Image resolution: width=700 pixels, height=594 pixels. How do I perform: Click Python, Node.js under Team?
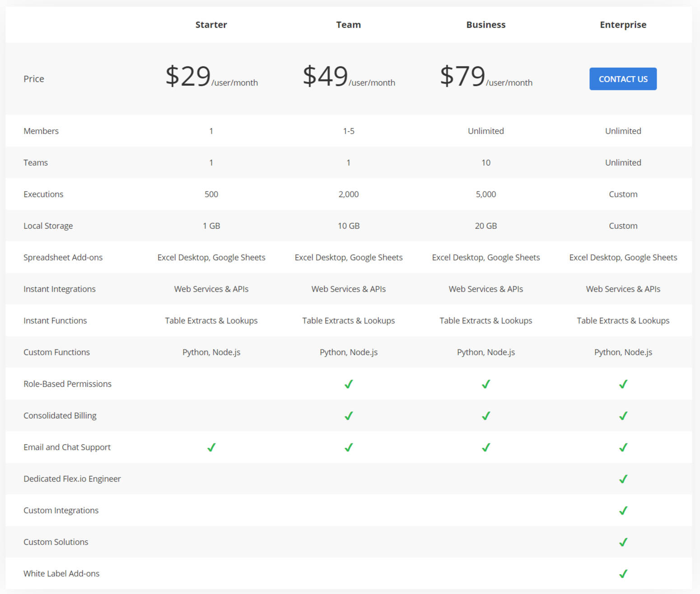point(348,352)
